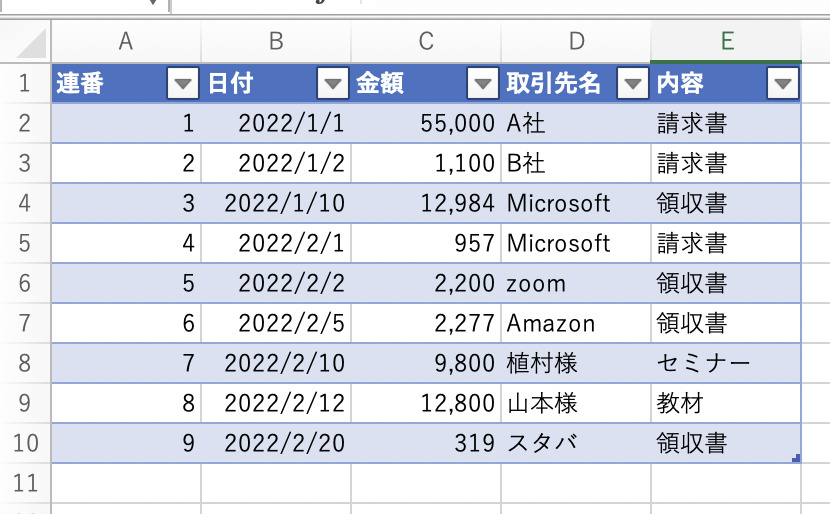Click the 教材 cell
Viewport: 830px width, 514px height.
pyautogui.click(x=725, y=404)
